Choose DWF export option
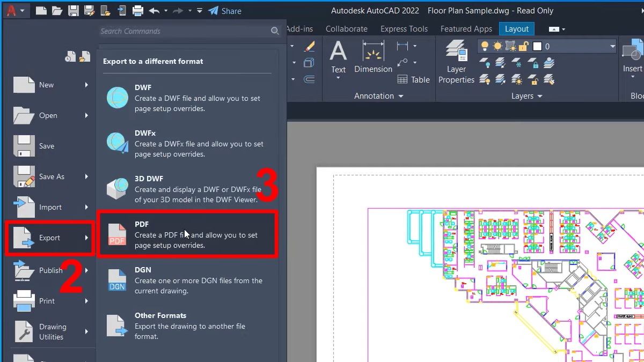 [x=188, y=98]
